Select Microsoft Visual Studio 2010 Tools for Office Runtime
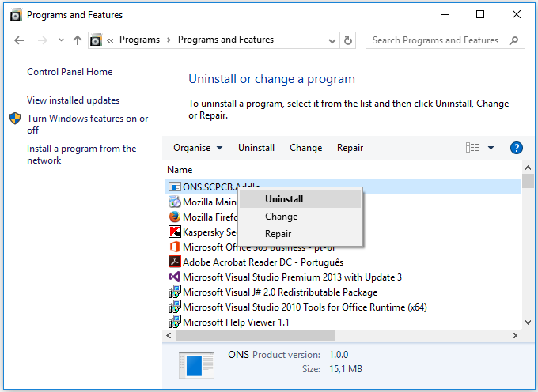This screenshot has width=538, height=392. coord(305,307)
